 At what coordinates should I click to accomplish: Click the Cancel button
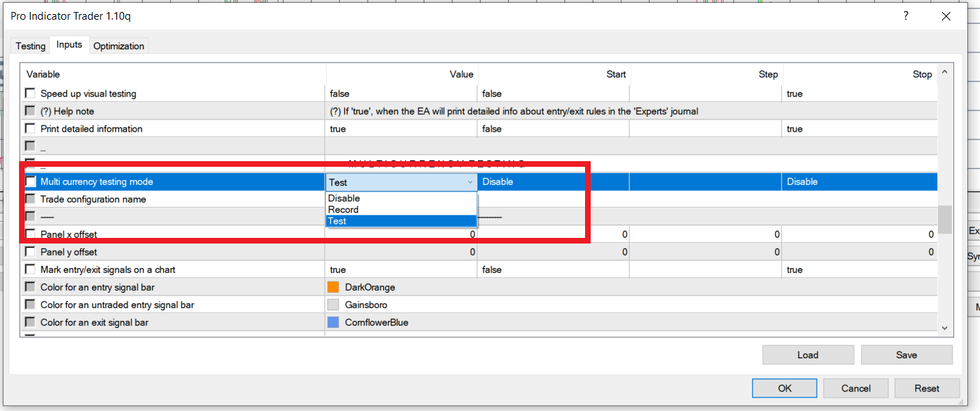(x=855, y=388)
